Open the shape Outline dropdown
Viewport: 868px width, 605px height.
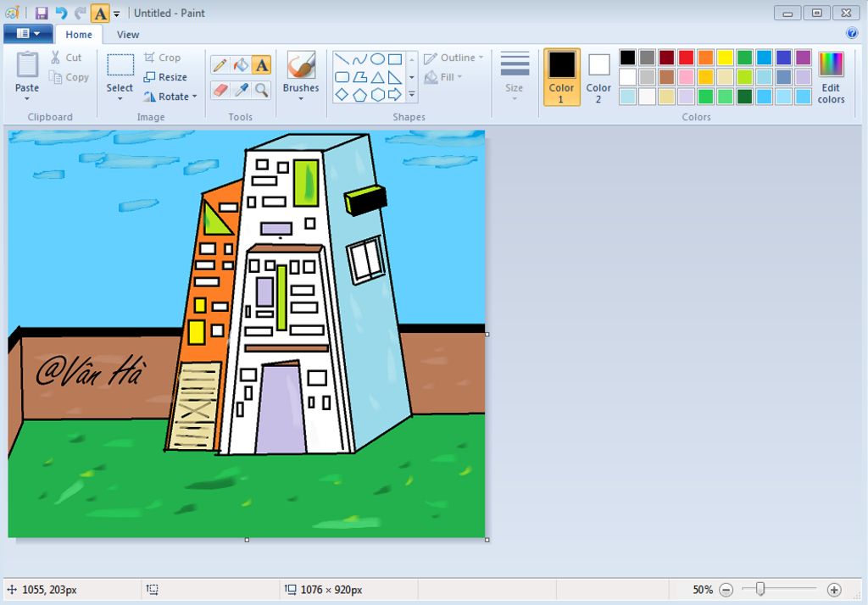coord(454,58)
